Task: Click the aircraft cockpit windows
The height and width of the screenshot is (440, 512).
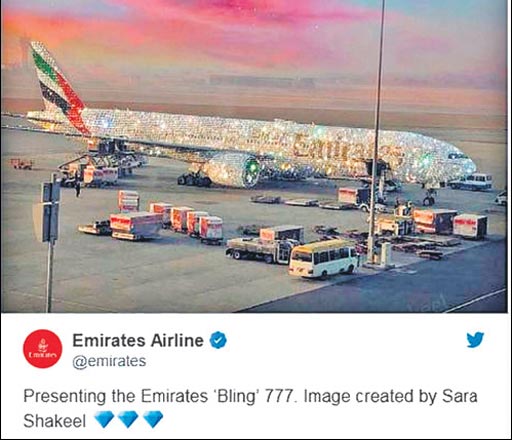Action: [x=458, y=156]
